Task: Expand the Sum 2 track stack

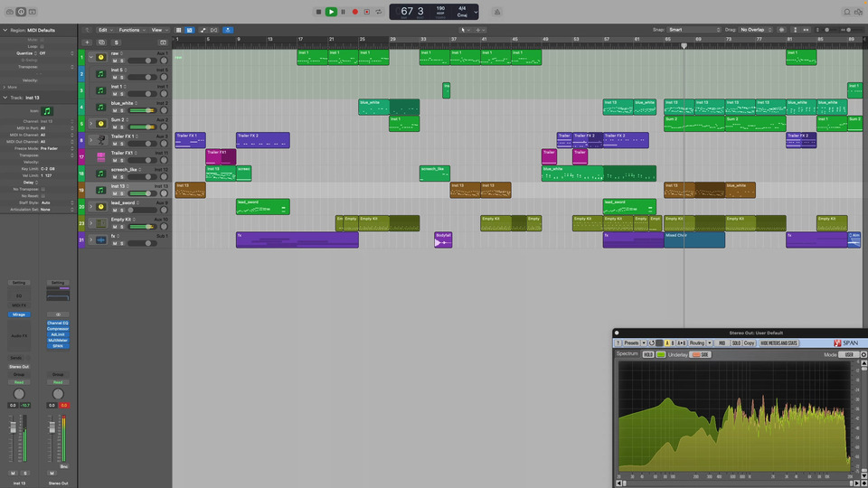Action: (91, 124)
